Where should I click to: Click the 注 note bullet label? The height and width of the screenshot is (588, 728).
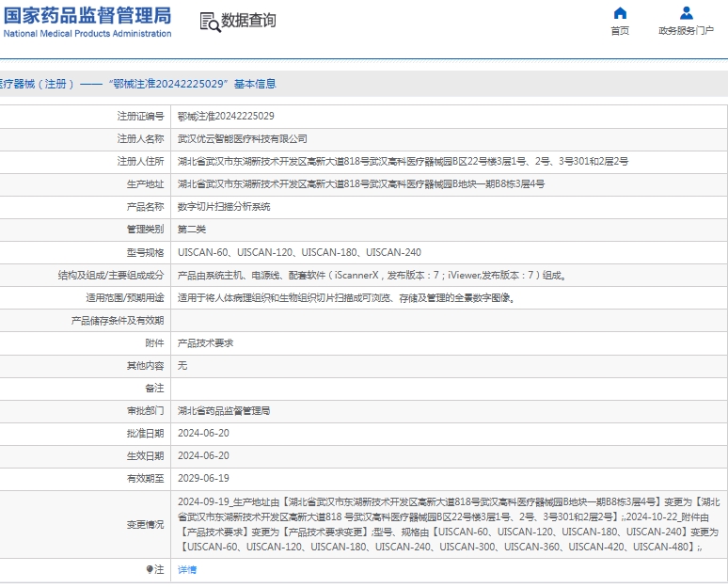click(155, 569)
